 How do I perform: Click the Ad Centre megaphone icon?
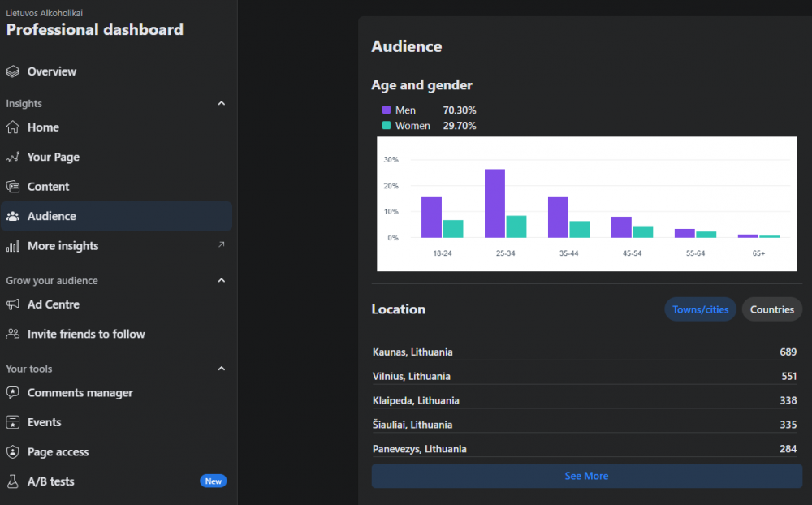(x=13, y=304)
